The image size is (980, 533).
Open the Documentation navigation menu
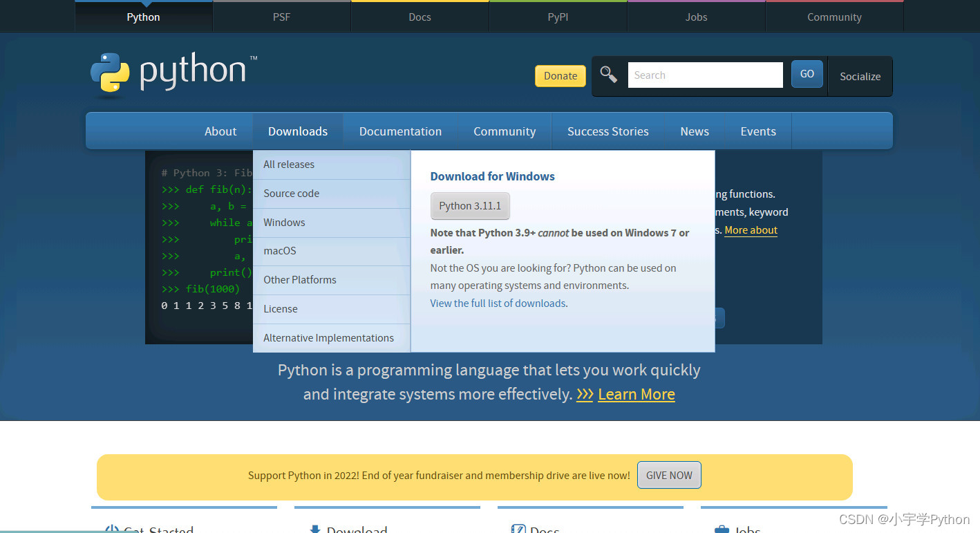(400, 131)
